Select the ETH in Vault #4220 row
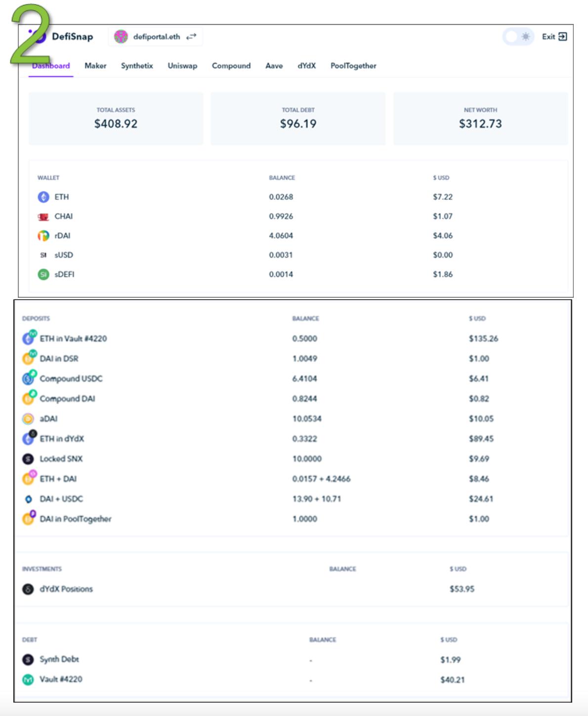 click(73, 339)
